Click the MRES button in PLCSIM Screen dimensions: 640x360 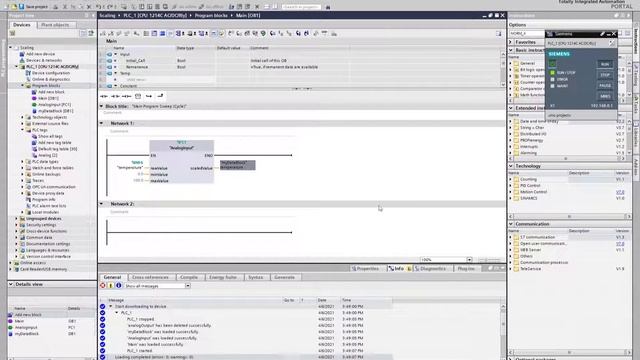point(605,96)
